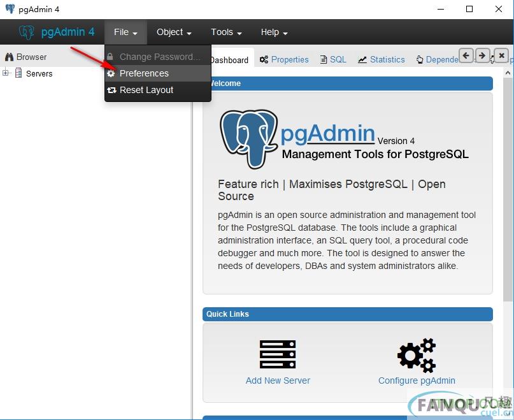Image resolution: width=514 pixels, height=420 pixels.
Task: Click the Dependencies tab hand icon
Action: click(420, 60)
